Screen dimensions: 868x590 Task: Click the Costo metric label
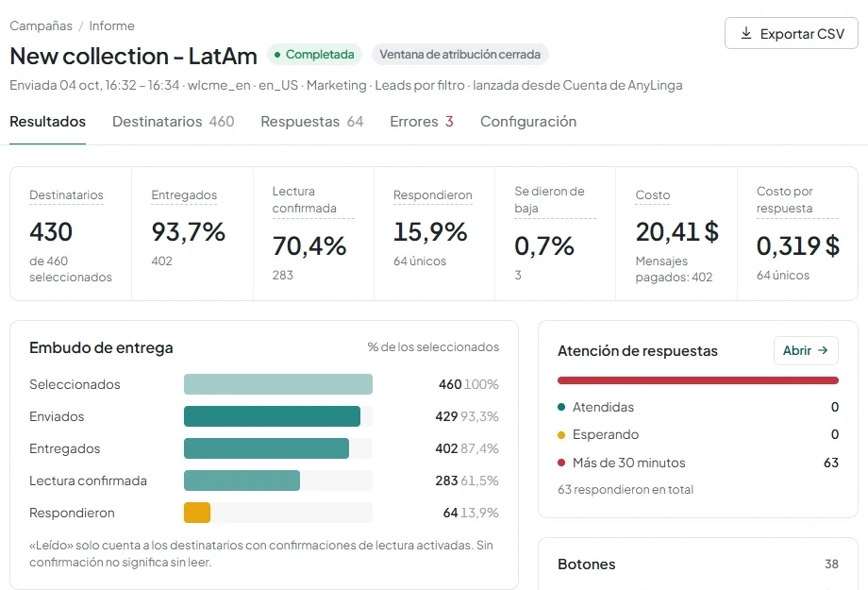click(653, 195)
